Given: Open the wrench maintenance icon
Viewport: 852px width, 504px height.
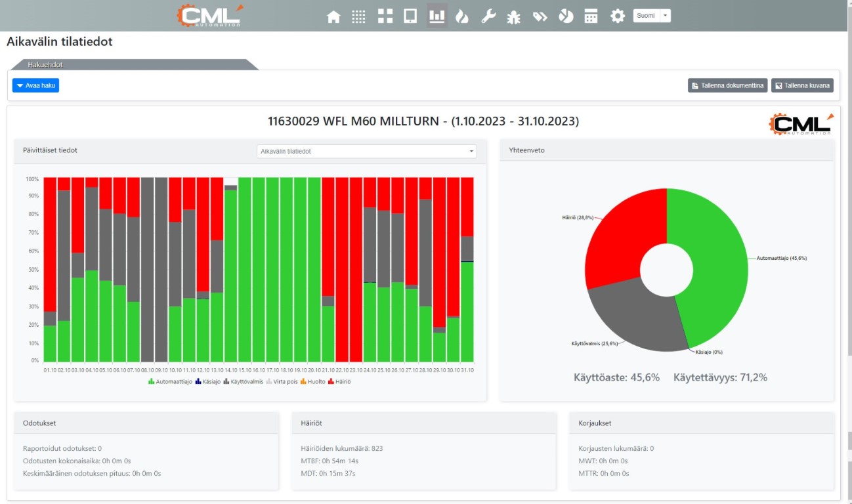Looking at the screenshot, I should [x=488, y=17].
